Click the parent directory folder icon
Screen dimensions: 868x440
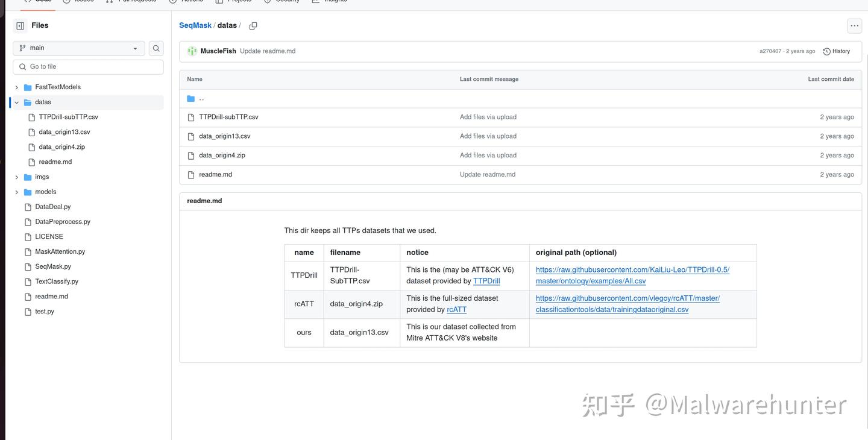pyautogui.click(x=190, y=98)
